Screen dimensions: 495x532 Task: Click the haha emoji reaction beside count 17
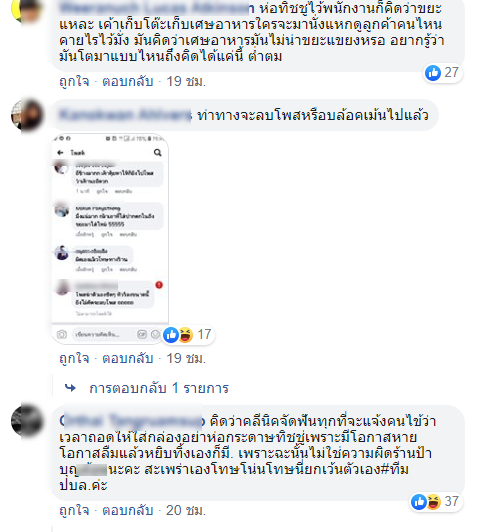point(185,335)
